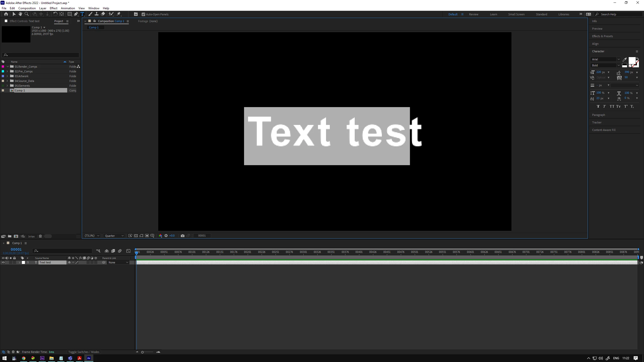Select the Clone Stamp tool
The width and height of the screenshot is (644, 362).
coord(96,14)
